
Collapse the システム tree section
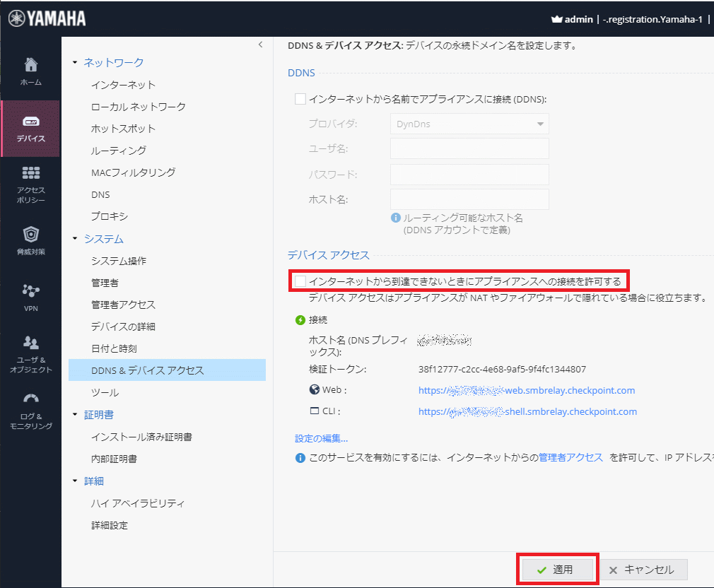click(x=76, y=239)
